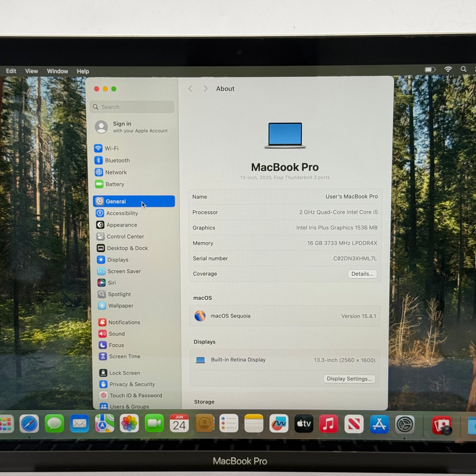Open Battery settings
Viewport: 476px width, 476px height.
(110, 184)
